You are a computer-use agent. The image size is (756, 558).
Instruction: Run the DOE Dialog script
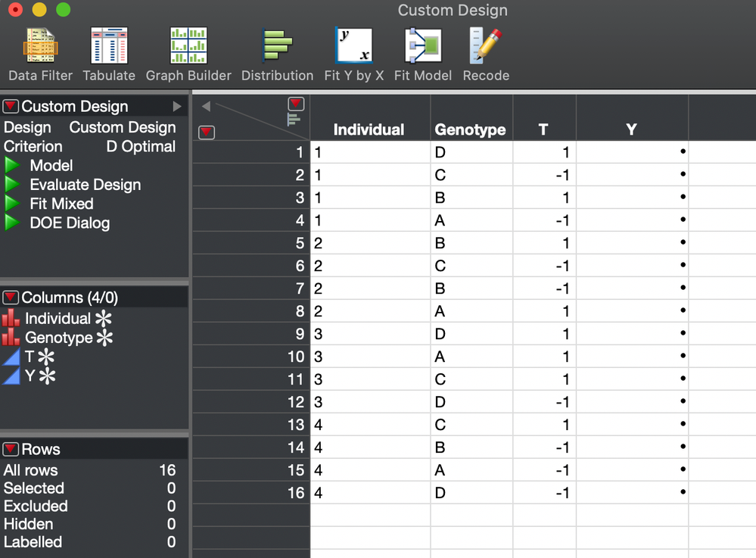pos(12,223)
